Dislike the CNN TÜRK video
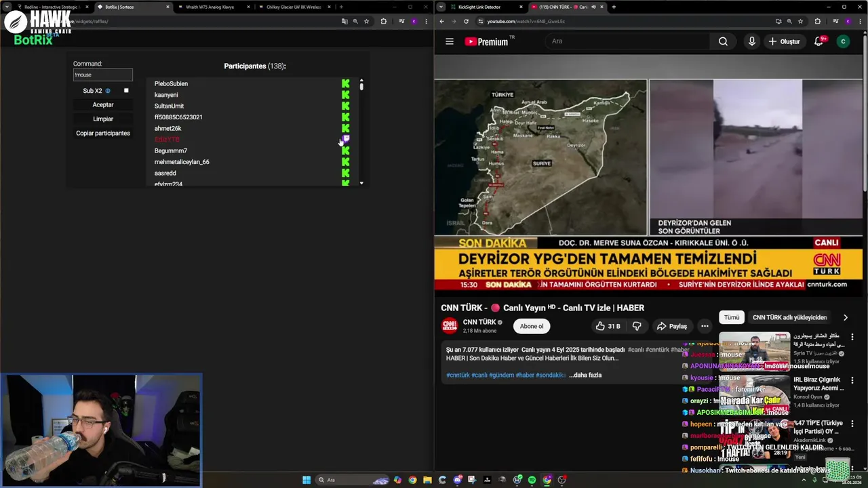 click(x=637, y=326)
